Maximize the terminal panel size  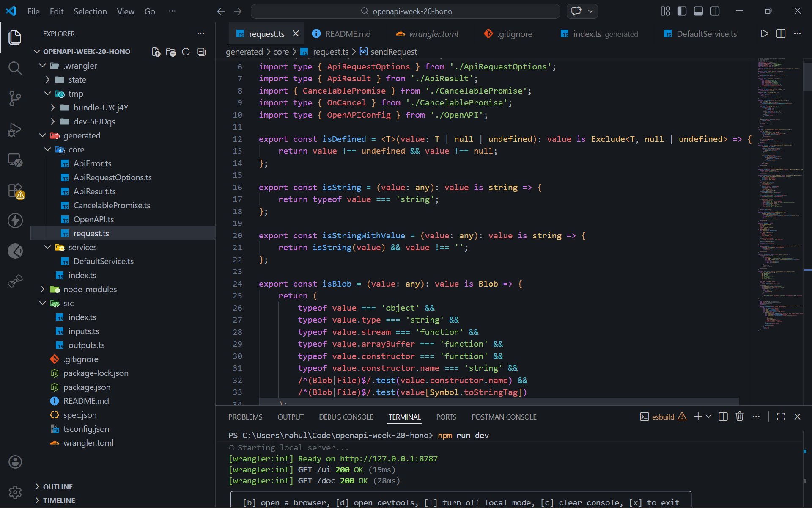pyautogui.click(x=781, y=417)
